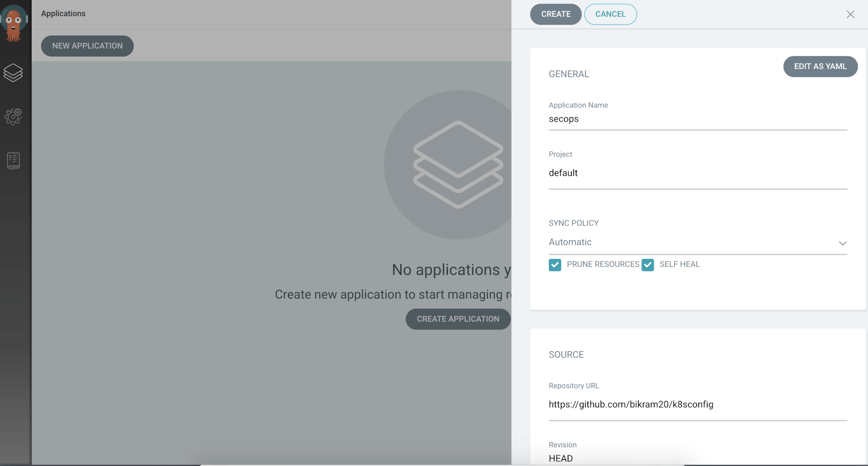Open the Applications layers sidebar icon
The image size is (868, 466).
point(13,72)
